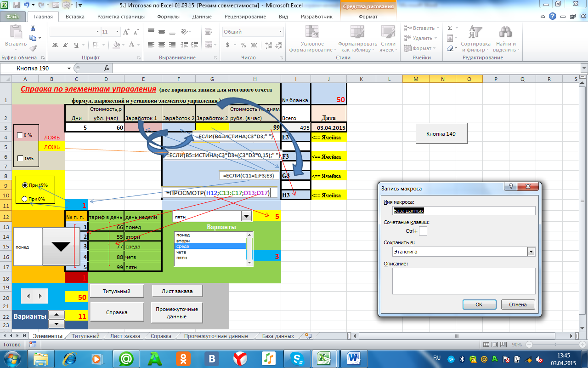588x368 pixels.
Task: Tick the 15% checkbox
Action: click(20, 158)
